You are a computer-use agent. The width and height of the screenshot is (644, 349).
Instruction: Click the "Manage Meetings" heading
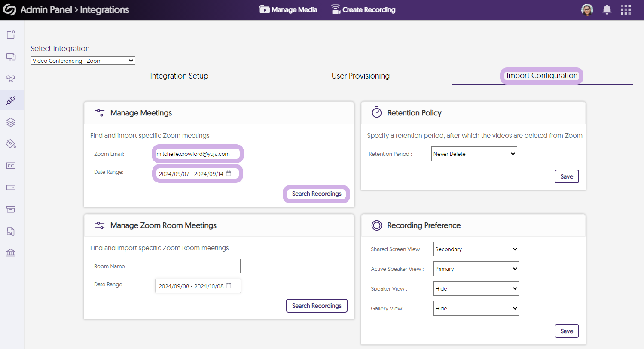(141, 113)
